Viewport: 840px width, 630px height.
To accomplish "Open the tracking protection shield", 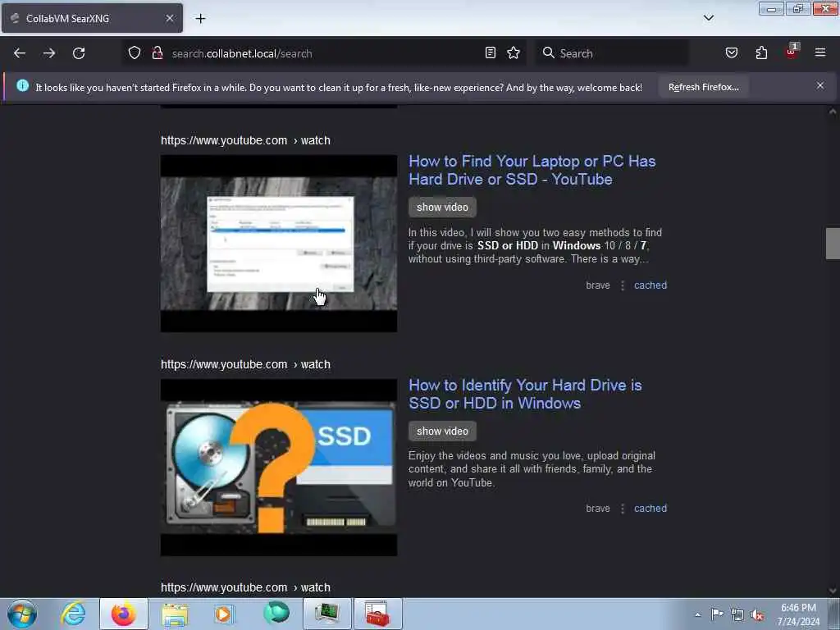I will 135,53.
